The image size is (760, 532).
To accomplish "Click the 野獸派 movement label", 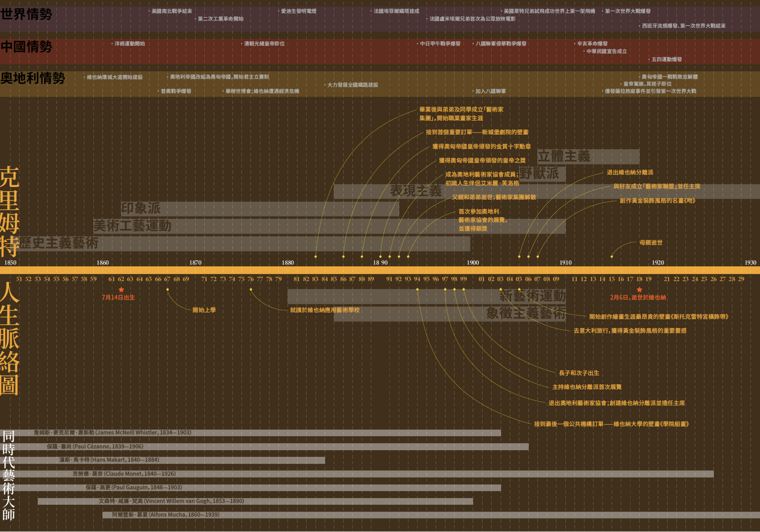I will 540,174.
